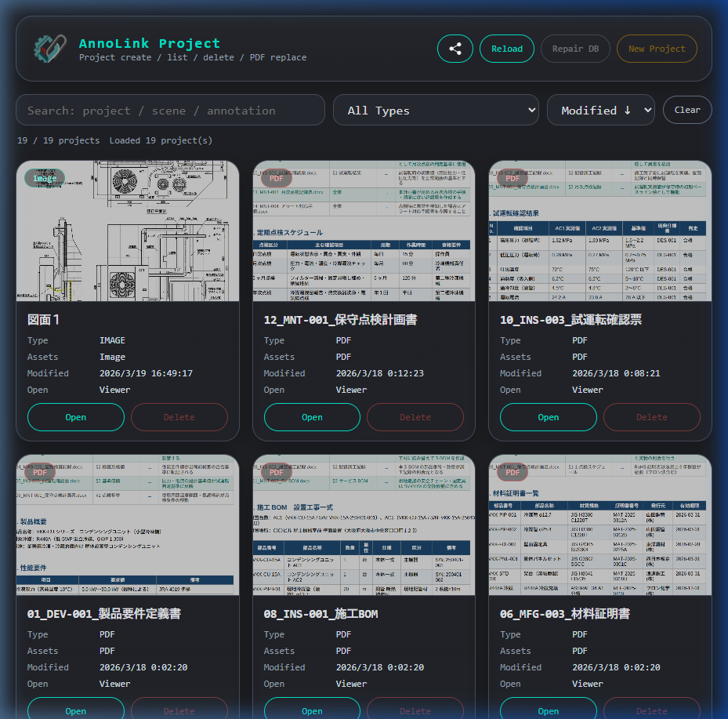Open the Modified sort order dropdown

point(600,111)
